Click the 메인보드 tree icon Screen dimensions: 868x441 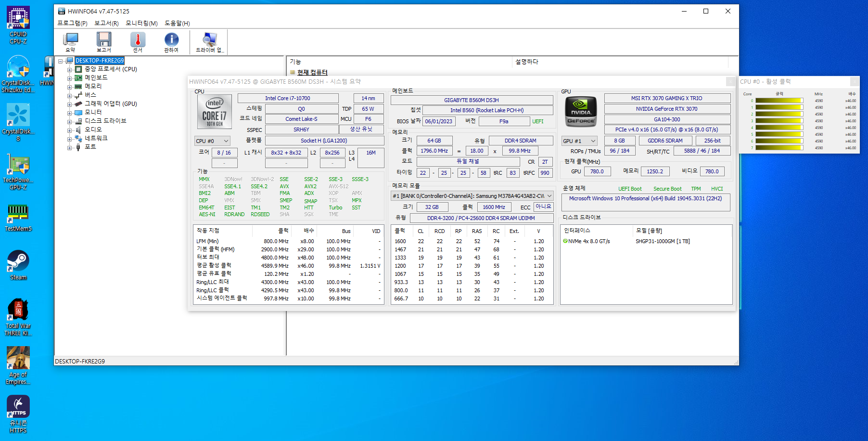pos(78,78)
